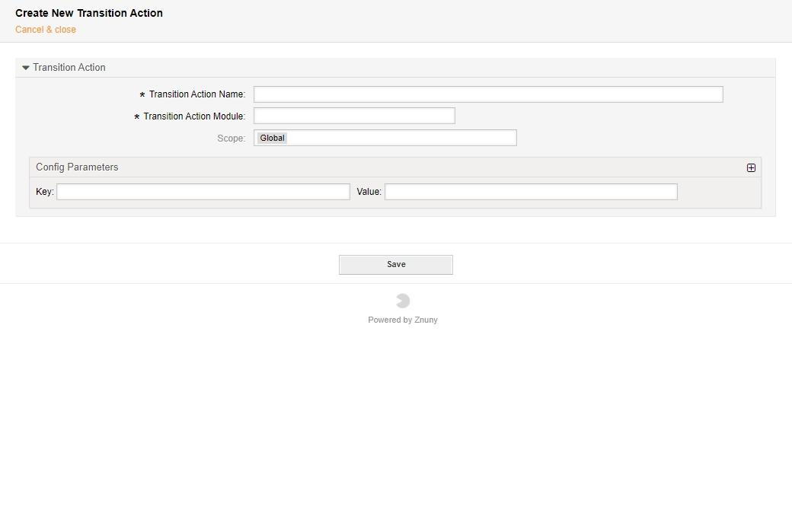Click inside the Value input field
The width and height of the screenshot is (792, 532).
pyautogui.click(x=531, y=191)
